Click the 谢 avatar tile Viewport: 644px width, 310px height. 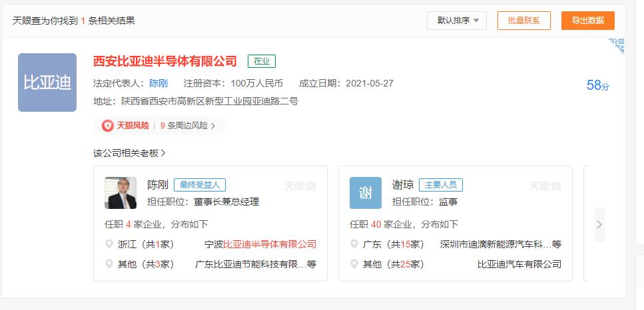(366, 193)
